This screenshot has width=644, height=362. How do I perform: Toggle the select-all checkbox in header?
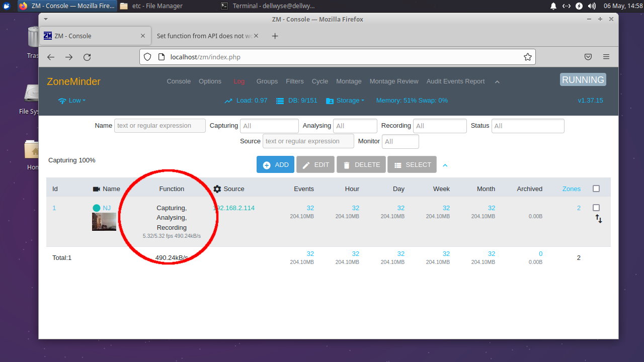pos(596,189)
